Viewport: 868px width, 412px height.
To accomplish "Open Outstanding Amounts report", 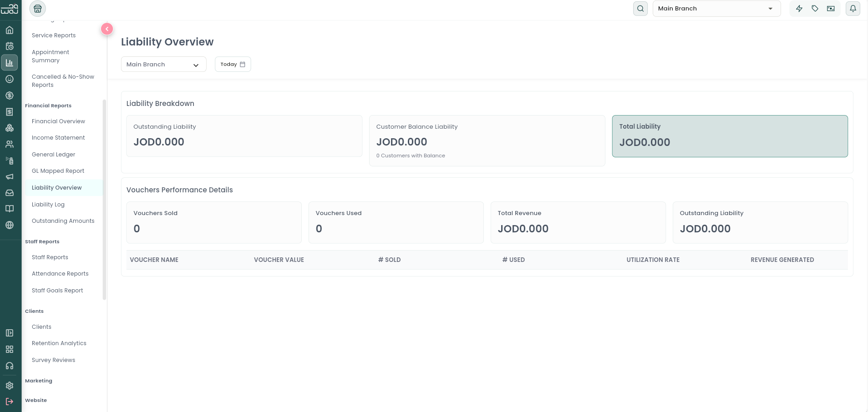I will point(63,221).
